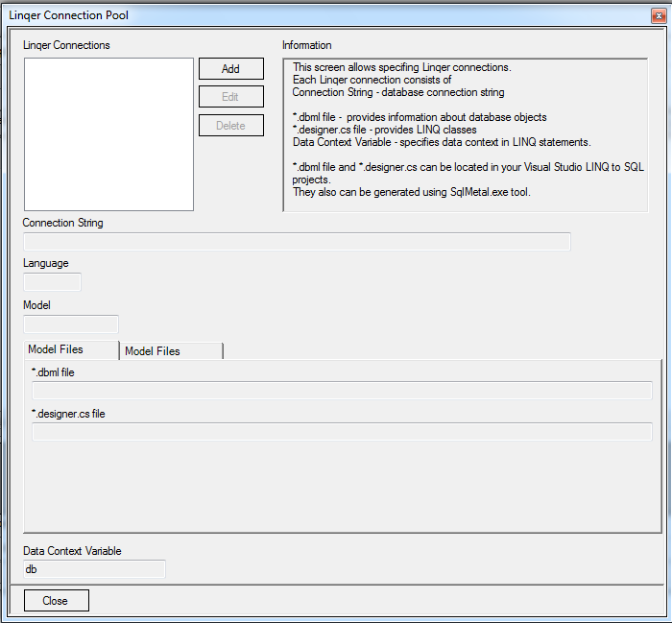Screen dimensions: 672x623
Task: Switch to the second Model Files tab
Action: click(171, 351)
